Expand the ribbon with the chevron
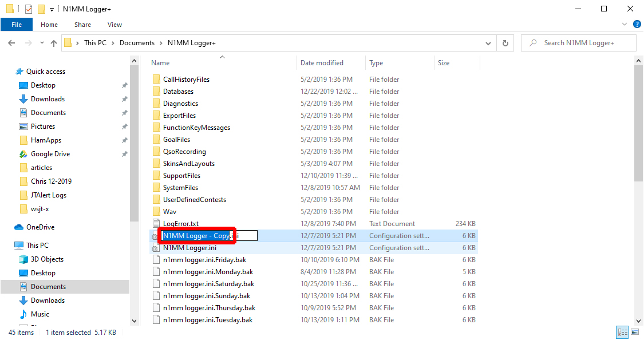This screenshot has height=340, width=644. [x=625, y=24]
